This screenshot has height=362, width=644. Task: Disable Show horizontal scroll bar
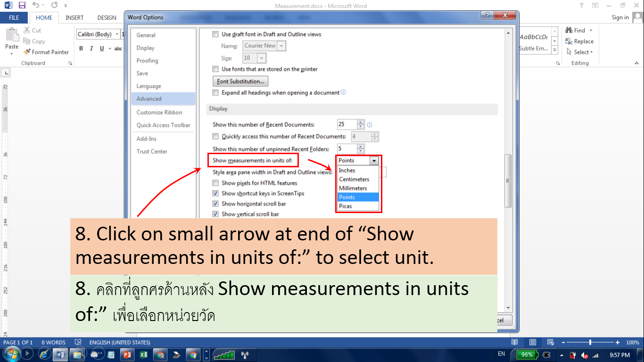coord(215,204)
